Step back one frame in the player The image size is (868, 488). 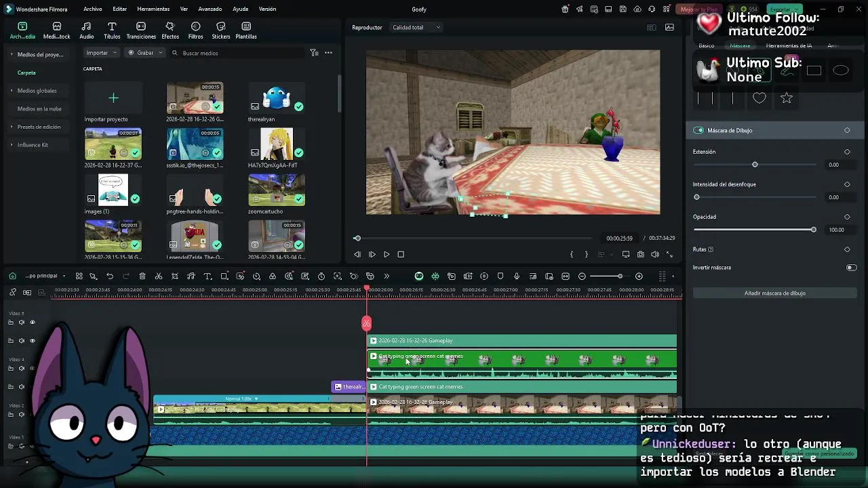coord(357,254)
